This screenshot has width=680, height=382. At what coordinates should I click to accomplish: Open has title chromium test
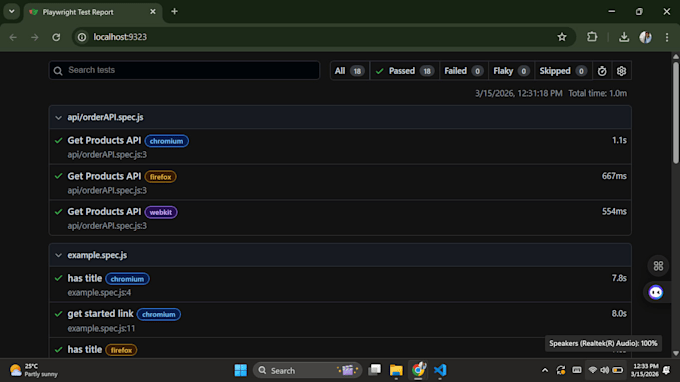[85, 278]
